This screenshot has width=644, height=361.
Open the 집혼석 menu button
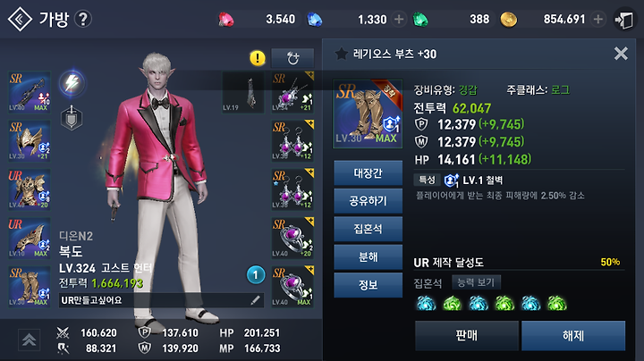point(368,229)
